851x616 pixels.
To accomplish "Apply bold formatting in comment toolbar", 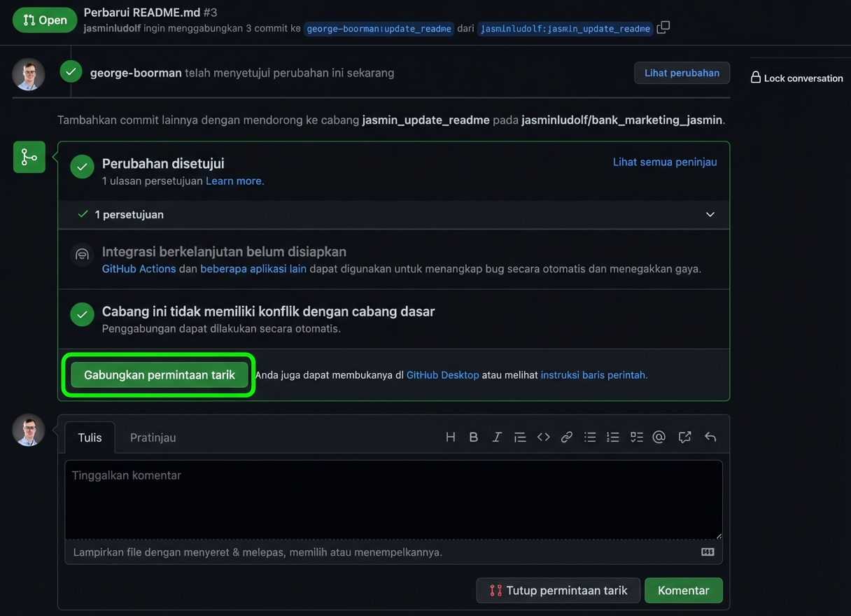I will pos(474,437).
